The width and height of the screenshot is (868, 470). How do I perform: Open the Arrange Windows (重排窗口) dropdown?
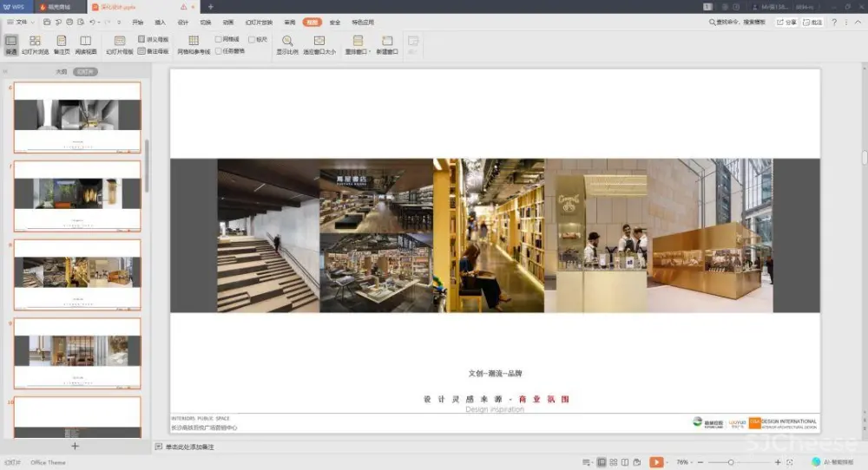[358, 45]
